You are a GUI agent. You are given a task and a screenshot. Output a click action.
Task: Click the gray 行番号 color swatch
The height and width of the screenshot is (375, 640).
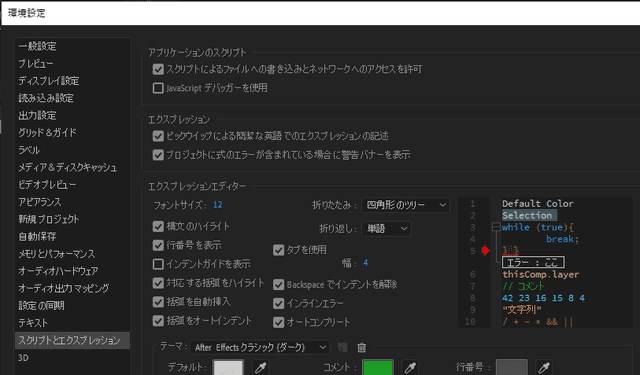point(511,367)
